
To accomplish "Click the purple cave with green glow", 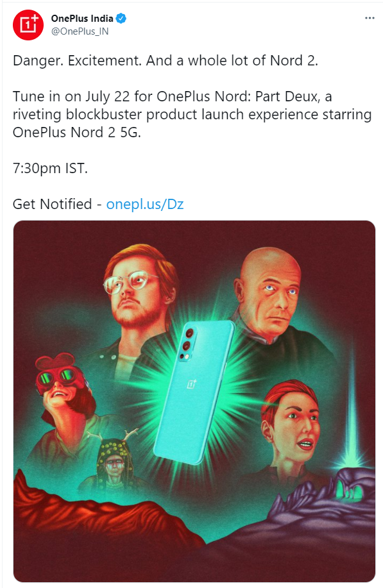I will pyautogui.click(x=351, y=485).
